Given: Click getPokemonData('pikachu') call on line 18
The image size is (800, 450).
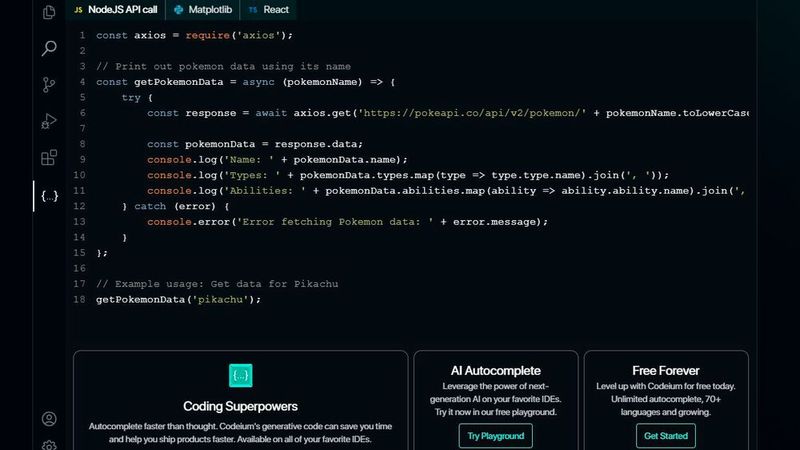Looking at the screenshot, I should pyautogui.click(x=179, y=299).
